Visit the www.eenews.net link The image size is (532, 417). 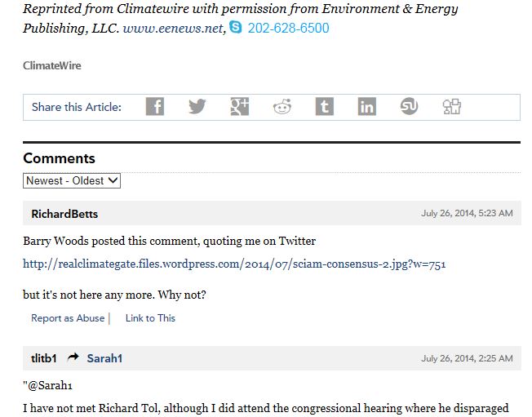pyautogui.click(x=173, y=29)
